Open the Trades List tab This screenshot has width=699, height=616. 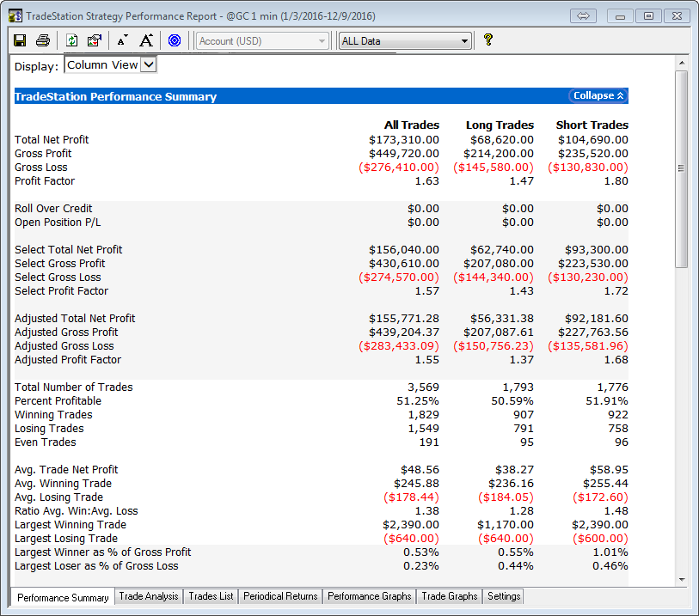[x=211, y=596]
